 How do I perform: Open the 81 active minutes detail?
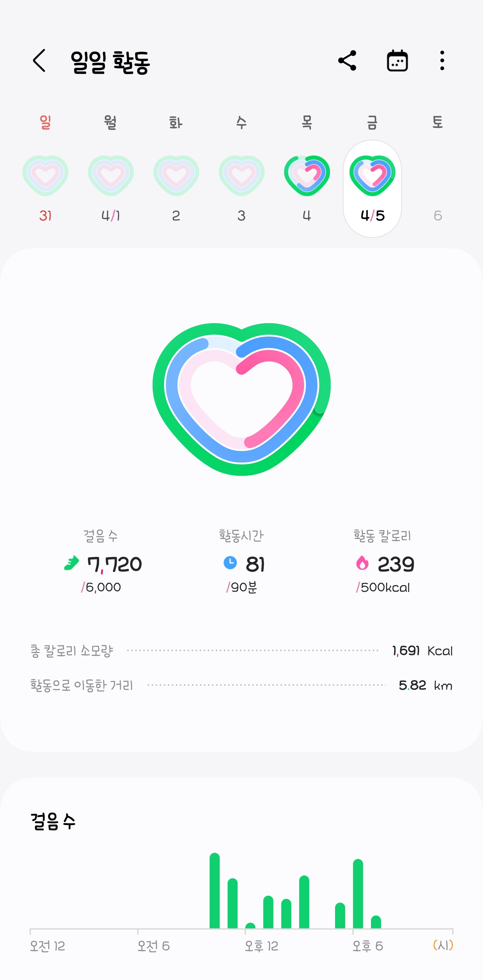click(x=255, y=564)
